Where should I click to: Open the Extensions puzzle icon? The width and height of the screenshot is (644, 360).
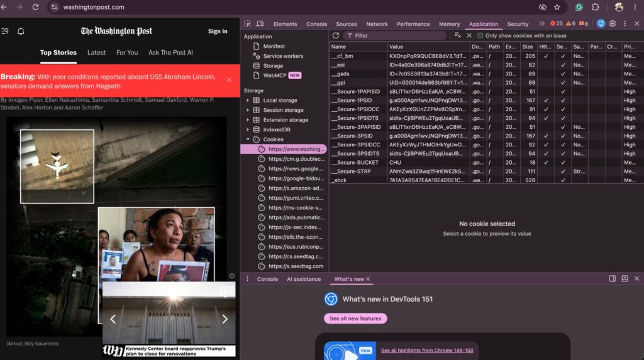[x=595, y=7]
